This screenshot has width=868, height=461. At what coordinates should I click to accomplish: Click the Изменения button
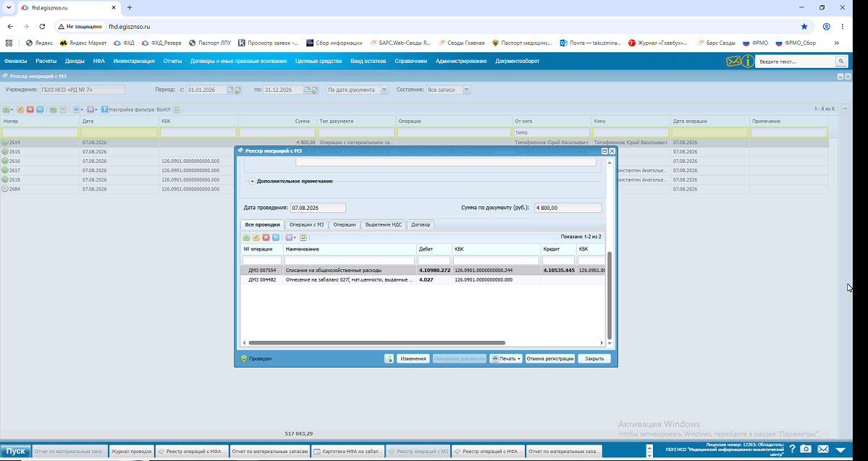tap(413, 359)
